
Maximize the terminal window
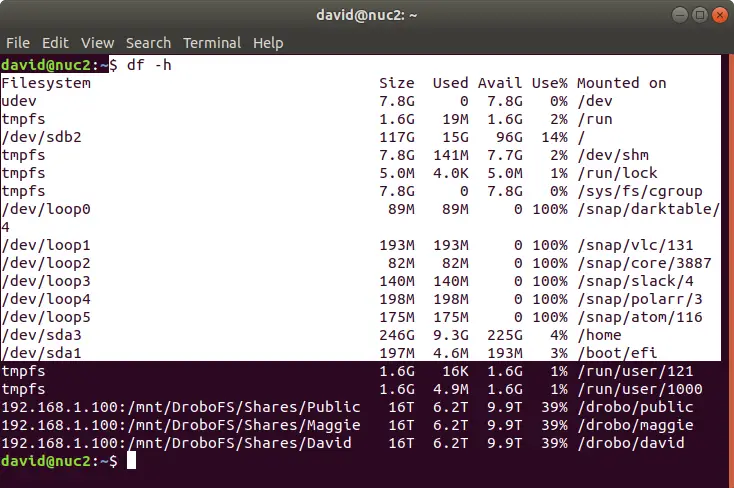[x=700, y=15]
